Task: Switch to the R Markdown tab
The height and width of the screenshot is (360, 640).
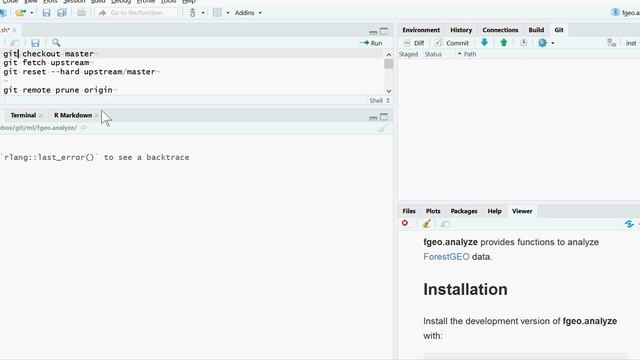Action: pyautogui.click(x=73, y=115)
